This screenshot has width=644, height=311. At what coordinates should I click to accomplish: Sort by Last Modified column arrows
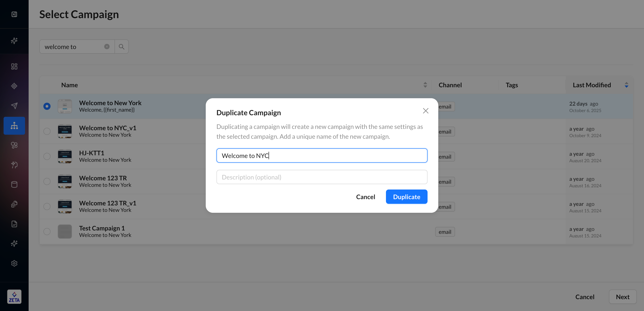[x=626, y=85]
